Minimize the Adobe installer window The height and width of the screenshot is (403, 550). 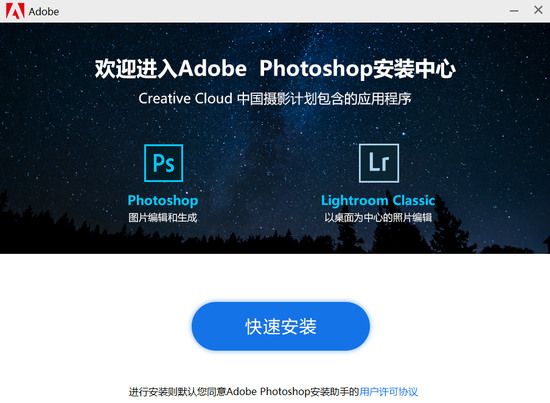pos(514,11)
